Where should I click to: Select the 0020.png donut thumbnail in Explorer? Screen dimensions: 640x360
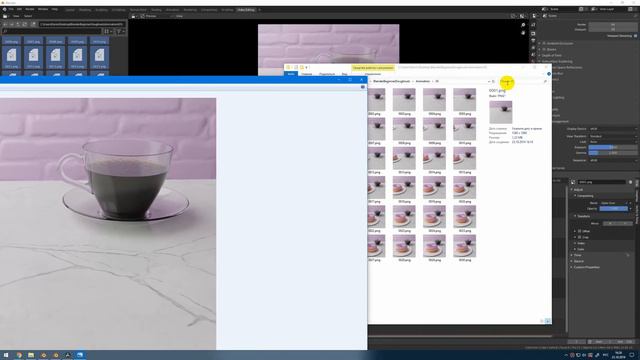(464, 187)
